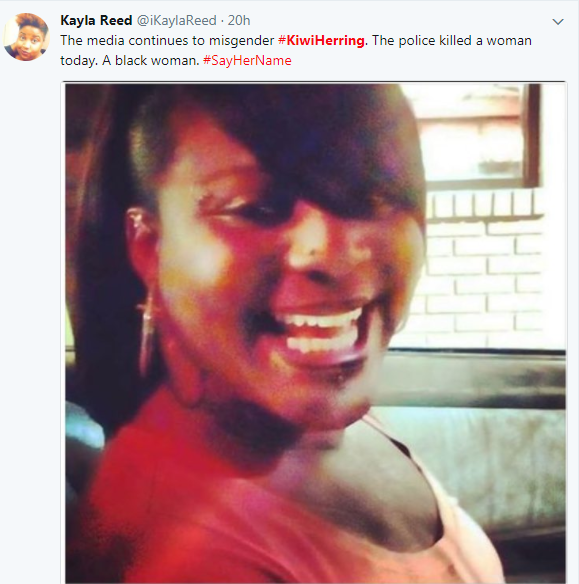Go to the profile via bold name Kayla Reed
Image resolution: width=579 pixels, height=584 pixels.
96,20
